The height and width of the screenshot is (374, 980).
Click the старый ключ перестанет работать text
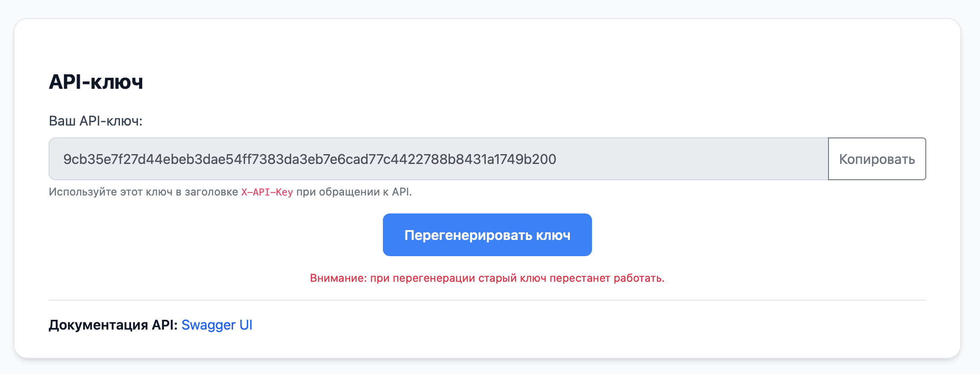click(572, 278)
